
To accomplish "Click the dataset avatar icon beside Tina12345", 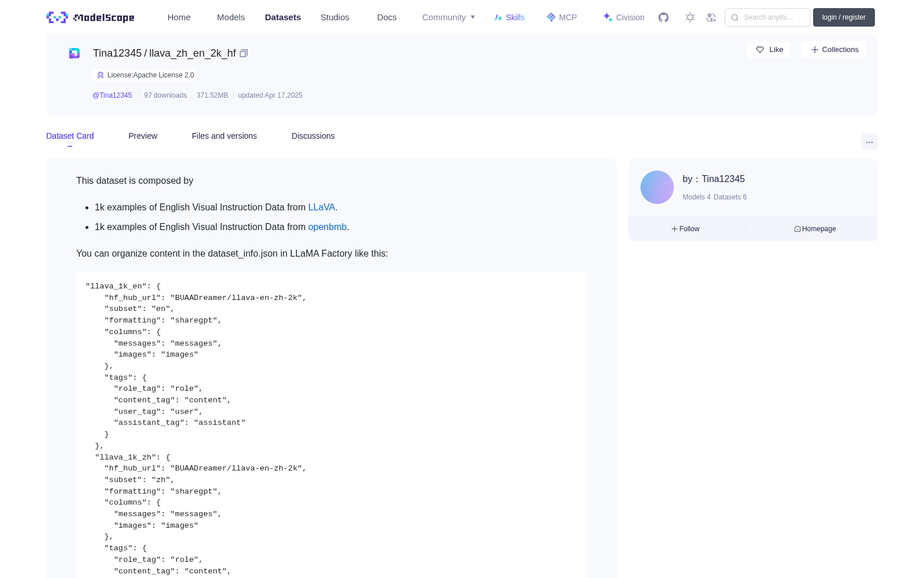I will (x=74, y=53).
